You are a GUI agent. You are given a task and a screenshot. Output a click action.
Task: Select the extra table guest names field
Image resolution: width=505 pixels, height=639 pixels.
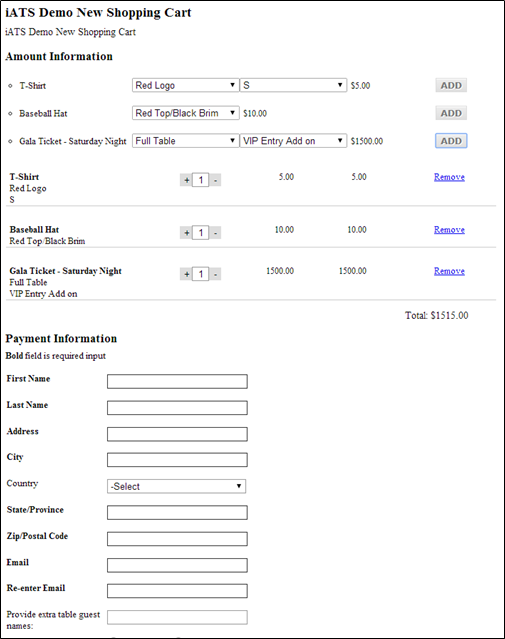pyautogui.click(x=177, y=617)
